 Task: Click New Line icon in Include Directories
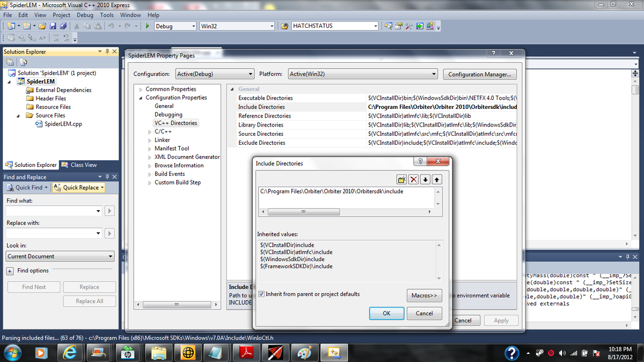[402, 180]
